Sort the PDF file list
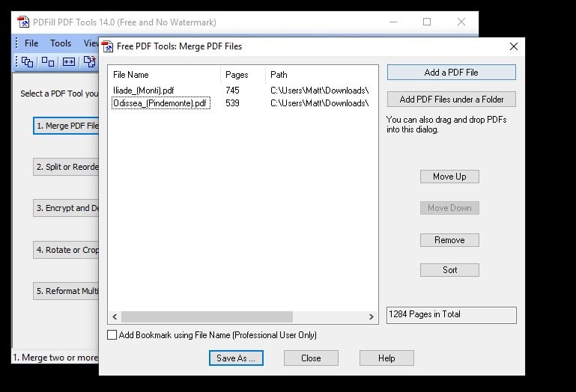 pos(449,270)
